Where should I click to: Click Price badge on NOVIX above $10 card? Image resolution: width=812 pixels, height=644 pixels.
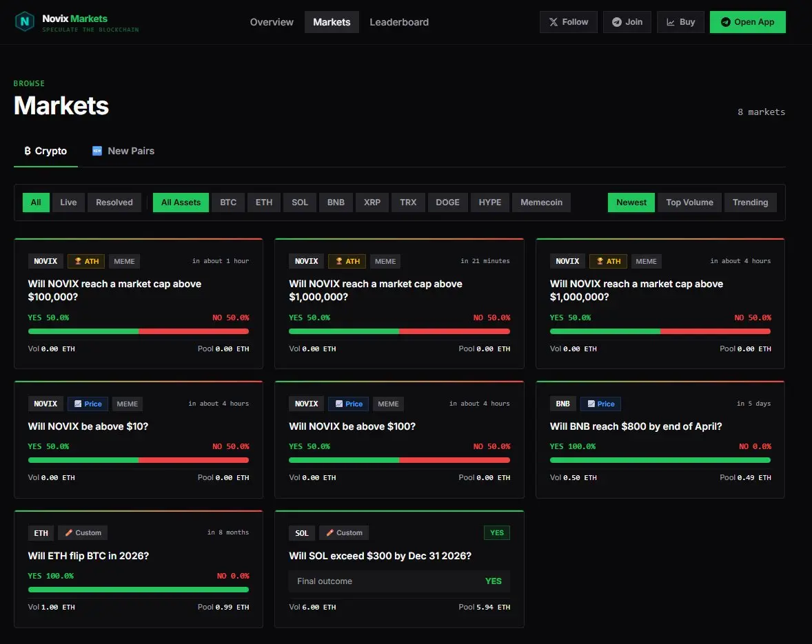(88, 404)
